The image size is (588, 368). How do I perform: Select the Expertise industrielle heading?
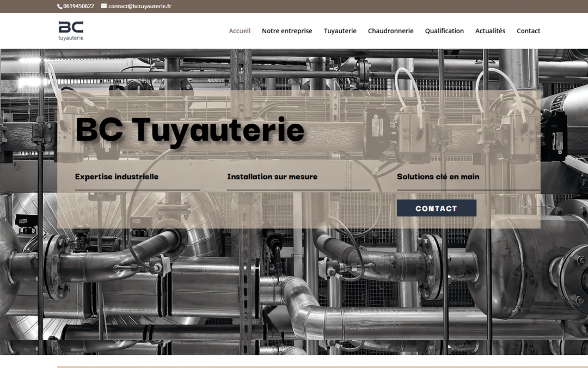click(116, 177)
